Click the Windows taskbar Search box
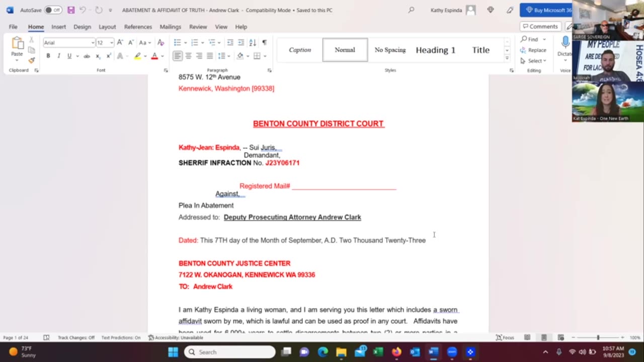This screenshot has width=644, height=362. 230,352
